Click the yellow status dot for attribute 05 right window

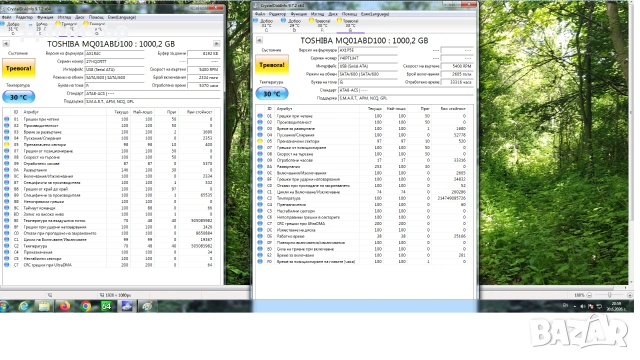tap(260, 141)
